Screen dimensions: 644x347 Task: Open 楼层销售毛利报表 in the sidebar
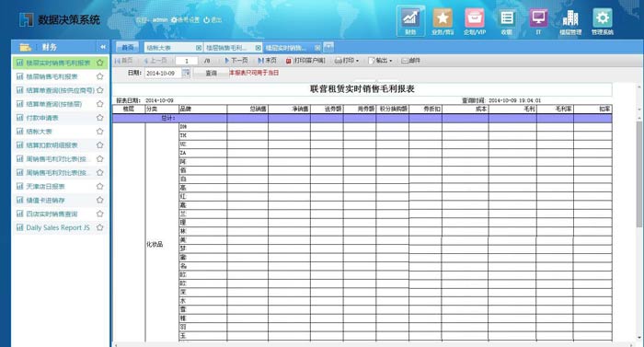[52, 76]
